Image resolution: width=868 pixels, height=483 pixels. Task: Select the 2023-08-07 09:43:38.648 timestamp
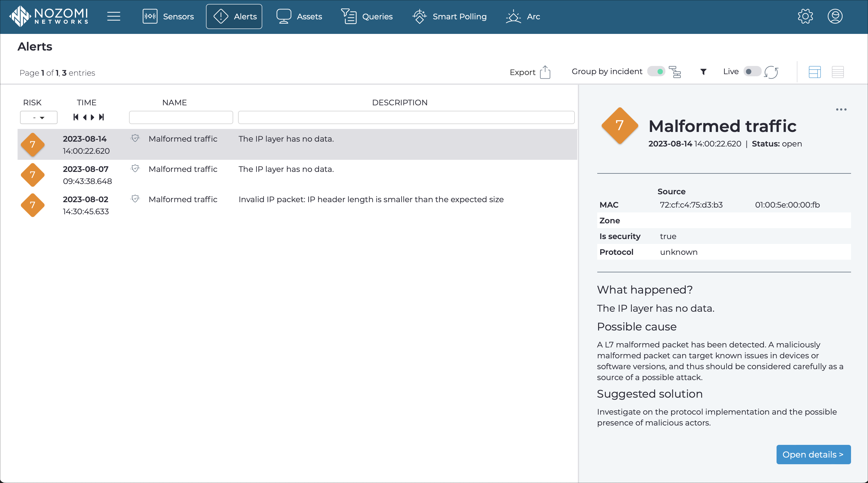[x=87, y=175]
